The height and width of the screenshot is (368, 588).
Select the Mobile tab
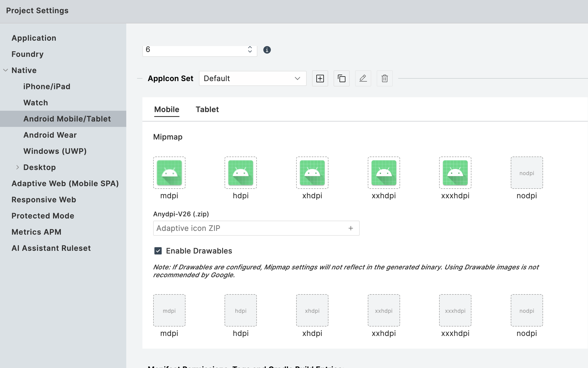coord(167,109)
